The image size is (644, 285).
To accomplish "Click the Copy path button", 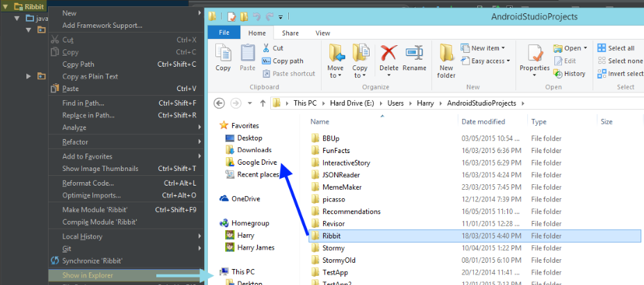I will (x=283, y=61).
